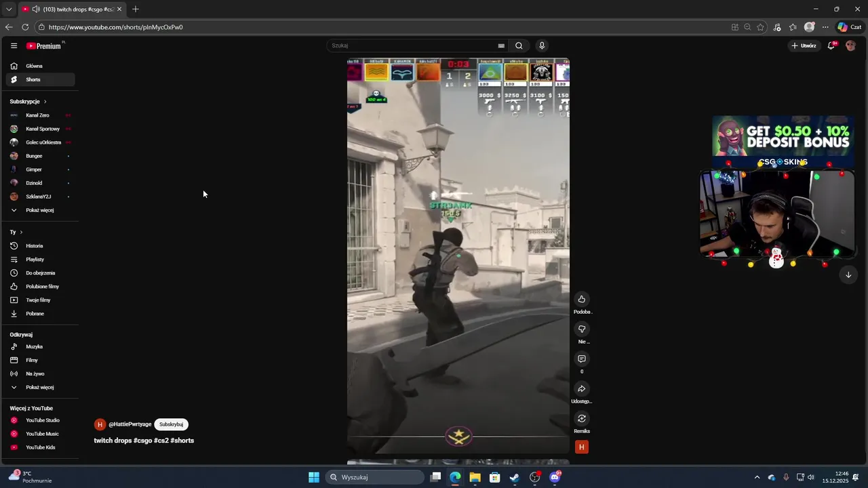Screen dimensions: 868x488
Task: Zoom out using address bar magnifier icon
Action: [747, 27]
